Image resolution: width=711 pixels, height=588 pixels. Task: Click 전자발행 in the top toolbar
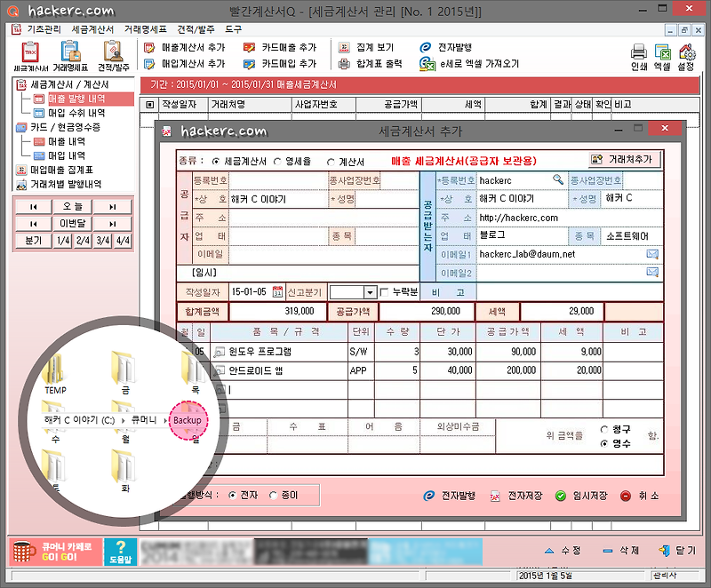[x=446, y=48]
